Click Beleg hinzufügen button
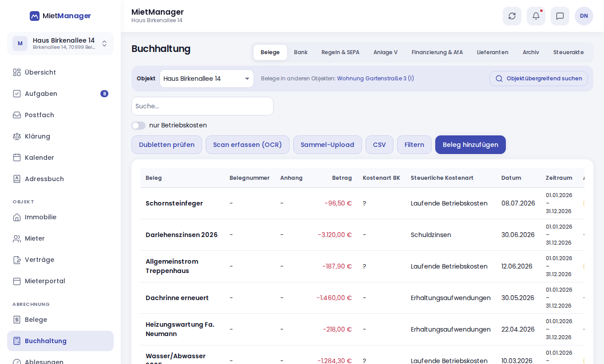The width and height of the screenshot is (604, 364). coord(470,145)
